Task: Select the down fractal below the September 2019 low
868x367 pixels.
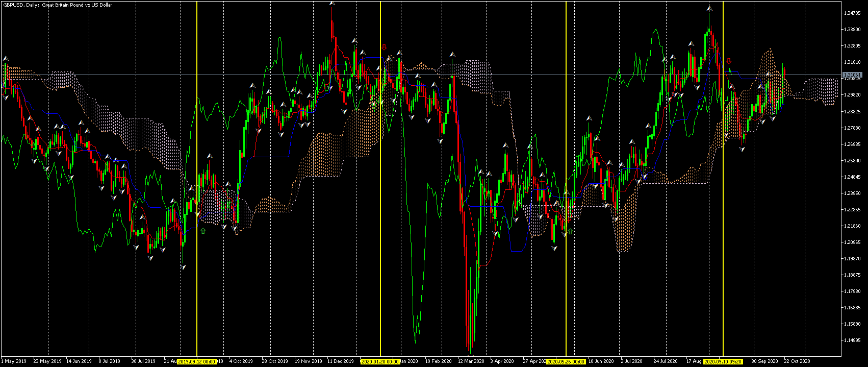Action: click(183, 267)
